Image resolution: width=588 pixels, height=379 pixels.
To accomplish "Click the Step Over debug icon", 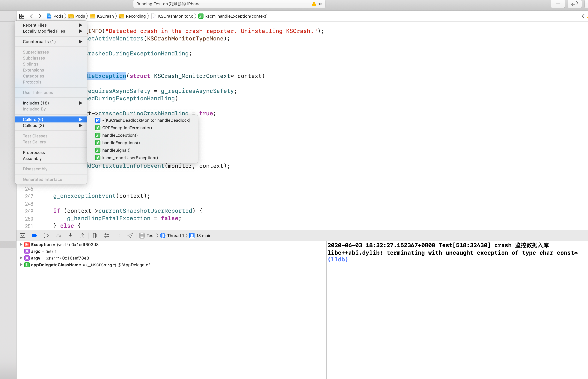I will pos(58,236).
